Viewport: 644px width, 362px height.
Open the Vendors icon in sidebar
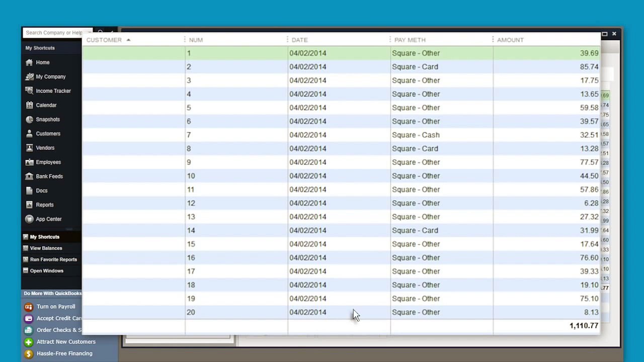(x=29, y=148)
